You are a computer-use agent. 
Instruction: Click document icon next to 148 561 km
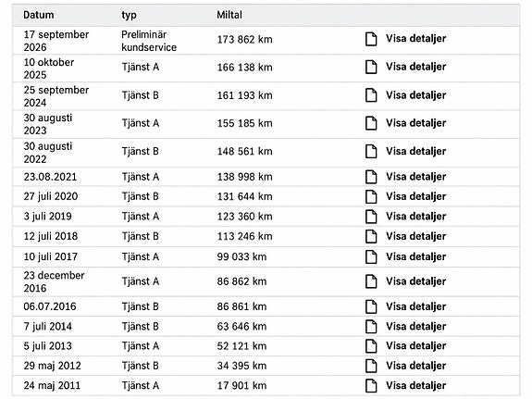click(371, 151)
